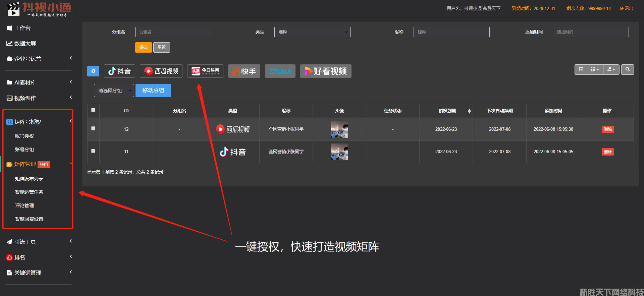Select the bilibili platform button
644x296 pixels.
tap(280, 71)
